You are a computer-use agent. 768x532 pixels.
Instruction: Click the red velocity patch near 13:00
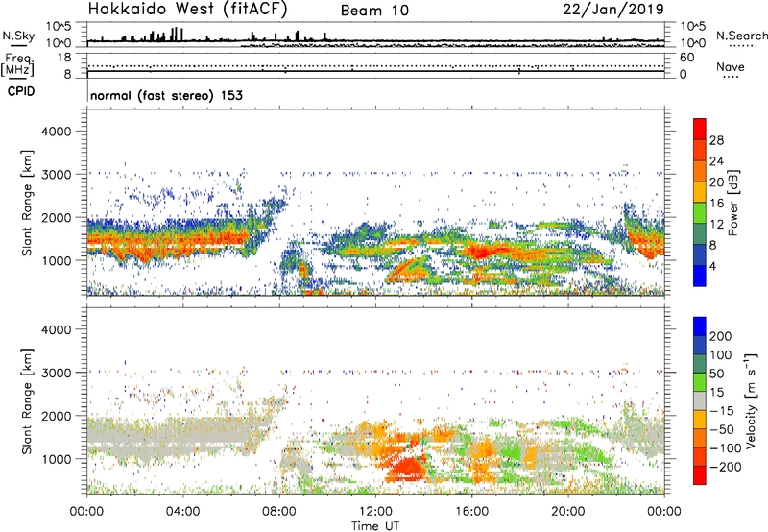coord(407,469)
